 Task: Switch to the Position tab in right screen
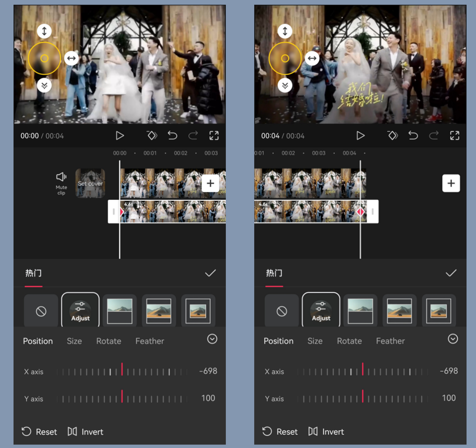pyautogui.click(x=279, y=341)
